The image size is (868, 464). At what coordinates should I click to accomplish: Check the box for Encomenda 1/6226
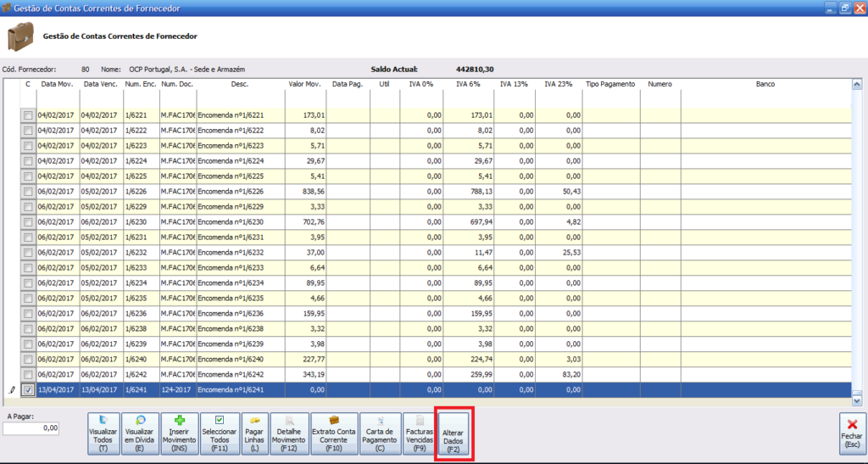pyautogui.click(x=28, y=192)
